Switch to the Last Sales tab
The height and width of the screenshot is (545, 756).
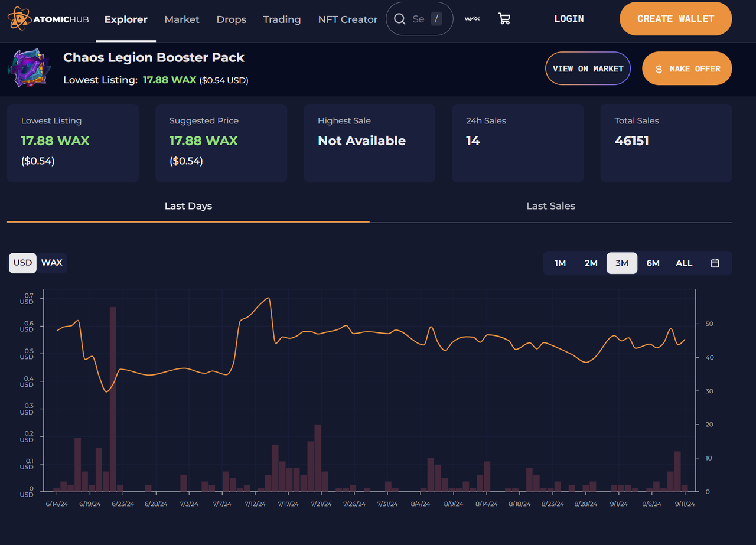[550, 206]
